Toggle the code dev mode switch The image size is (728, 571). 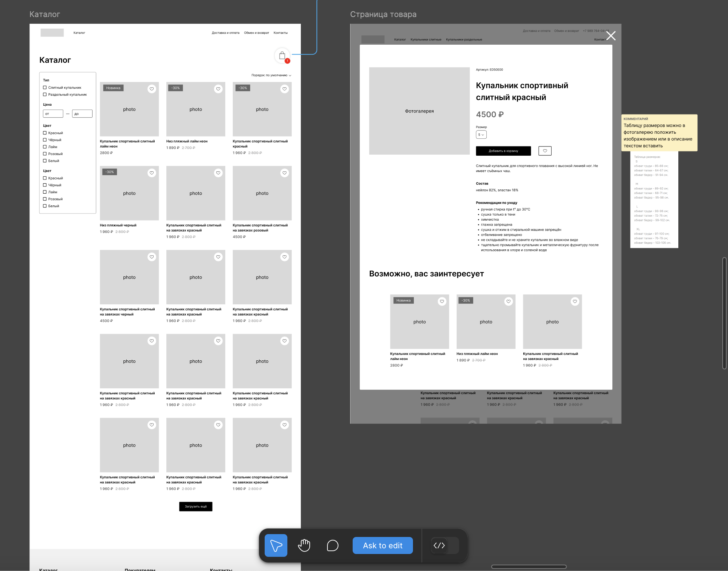pyautogui.click(x=445, y=545)
